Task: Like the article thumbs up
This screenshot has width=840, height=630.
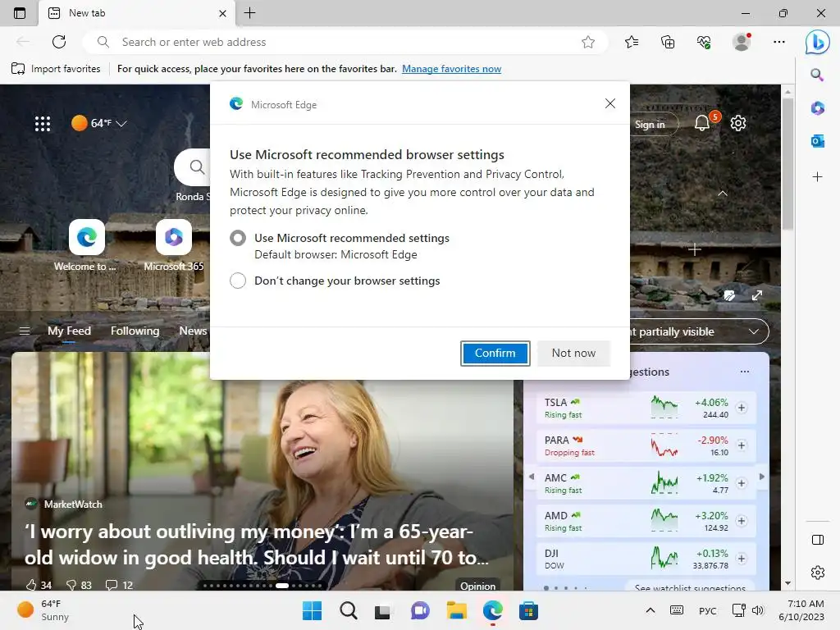Action: pos(39,585)
